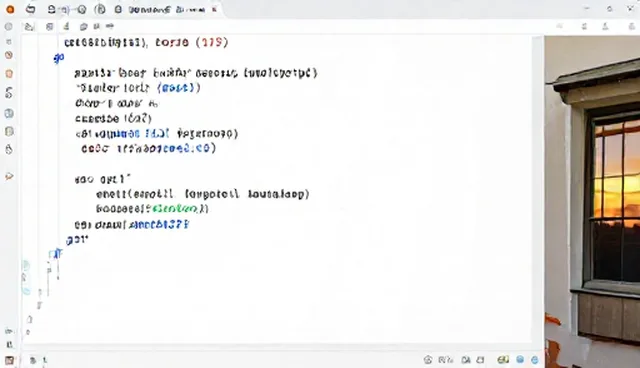Open the orange square icon in left sidebar
This screenshot has height=368, width=640.
[9, 74]
